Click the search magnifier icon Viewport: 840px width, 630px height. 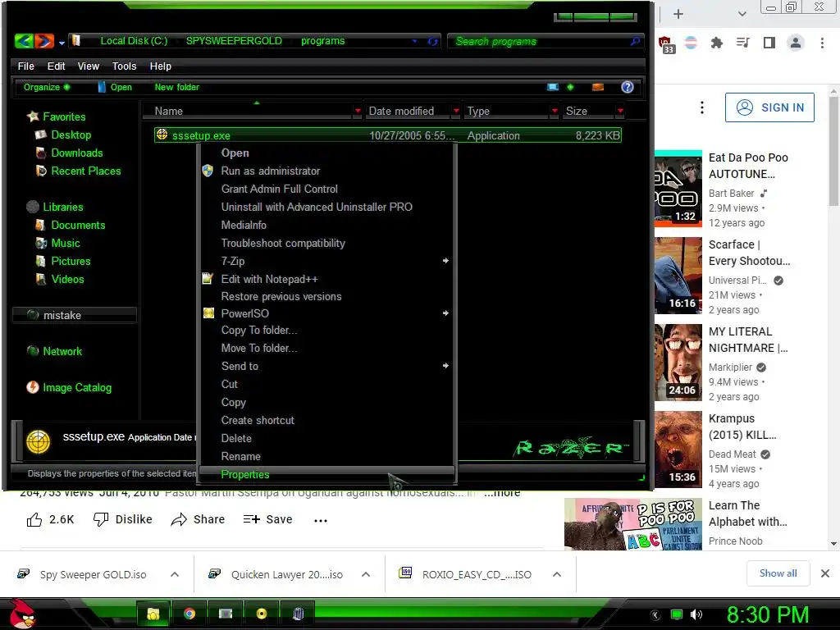636,41
